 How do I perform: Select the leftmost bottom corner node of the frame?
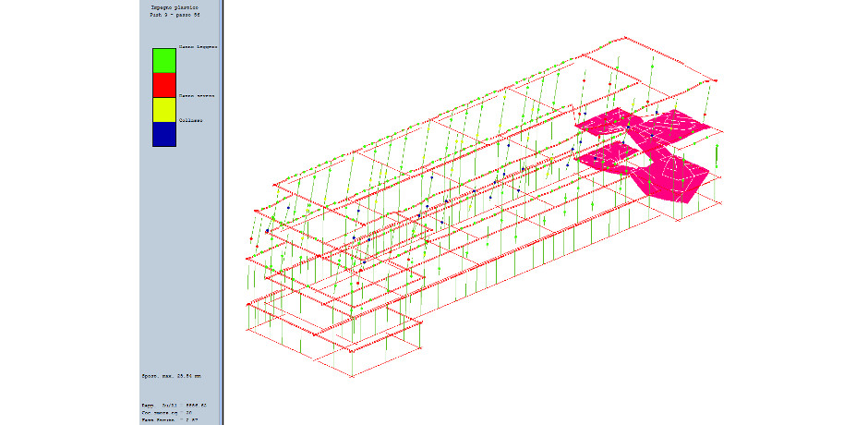pos(248,330)
